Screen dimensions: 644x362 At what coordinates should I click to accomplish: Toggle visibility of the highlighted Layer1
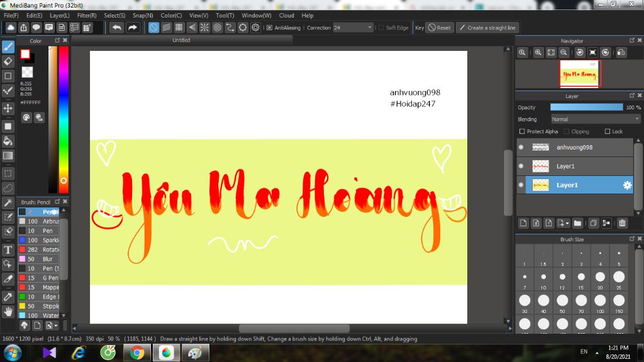[x=521, y=185]
